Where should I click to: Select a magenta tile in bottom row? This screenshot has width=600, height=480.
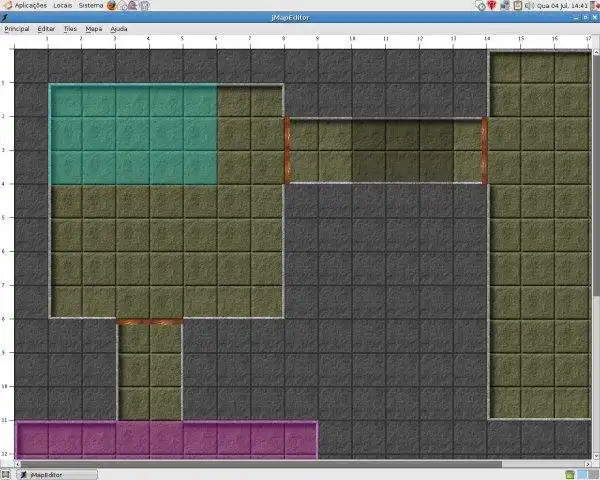tap(166, 439)
